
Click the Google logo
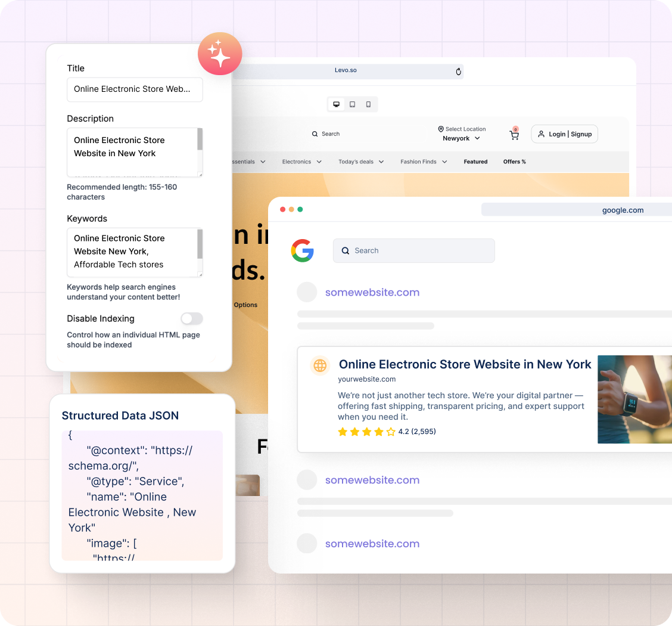[x=303, y=250]
